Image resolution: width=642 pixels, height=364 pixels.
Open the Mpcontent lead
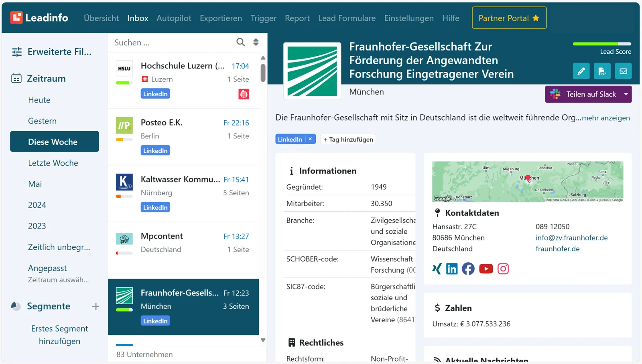pos(183,250)
